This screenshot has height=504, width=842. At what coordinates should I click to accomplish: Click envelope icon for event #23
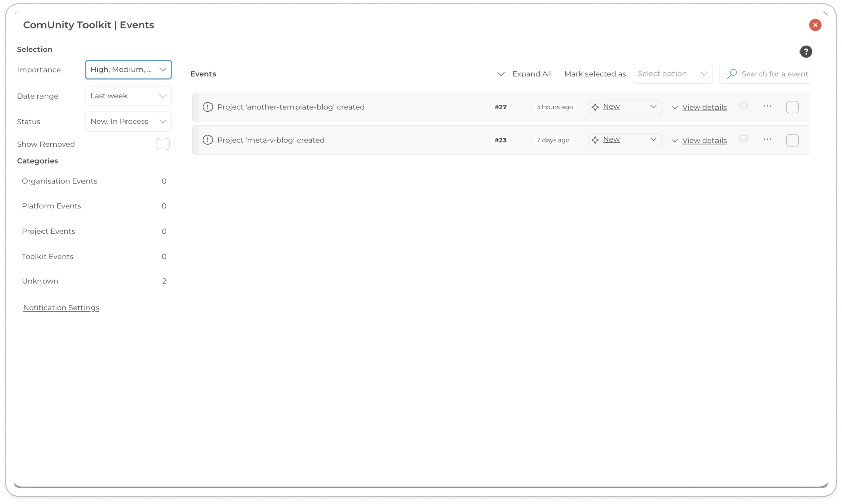click(x=743, y=139)
